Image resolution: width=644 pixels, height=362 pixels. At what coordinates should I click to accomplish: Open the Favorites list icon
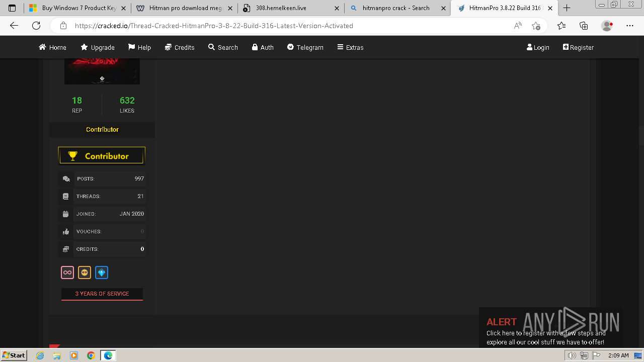pyautogui.click(x=561, y=26)
